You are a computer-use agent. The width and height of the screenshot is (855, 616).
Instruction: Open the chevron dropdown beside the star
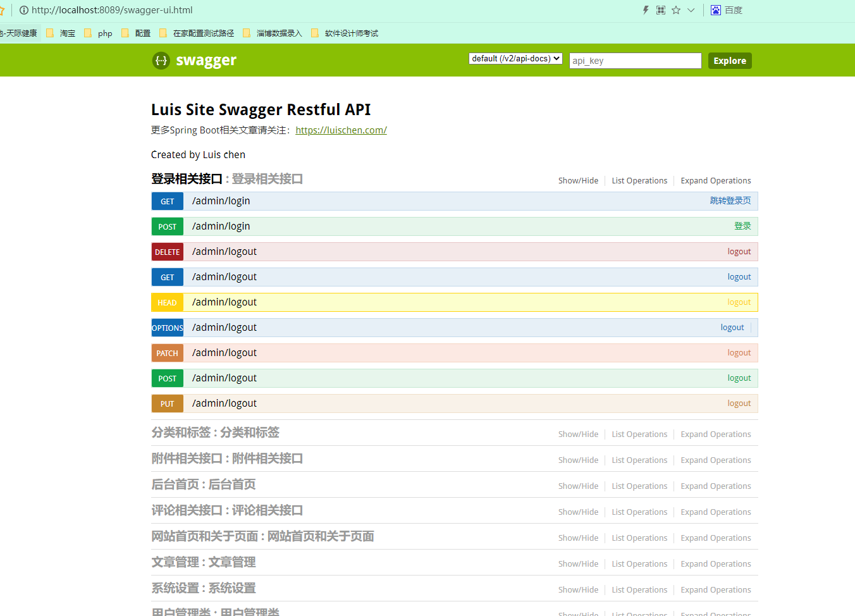(x=691, y=10)
